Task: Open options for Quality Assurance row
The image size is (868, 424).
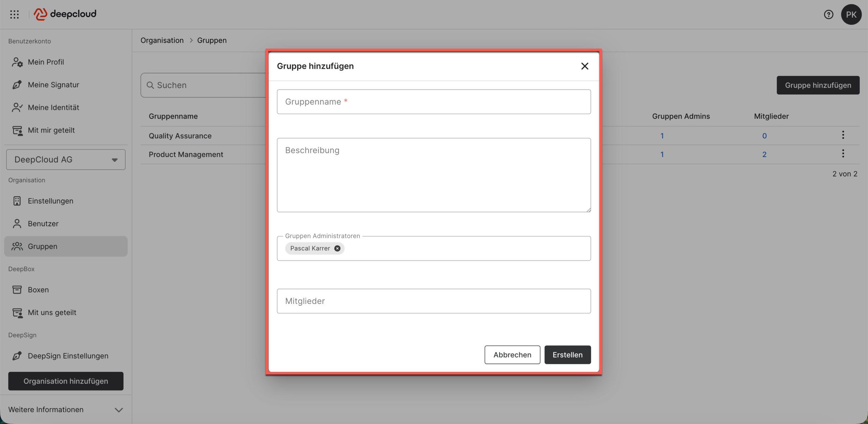Action: pyautogui.click(x=843, y=135)
